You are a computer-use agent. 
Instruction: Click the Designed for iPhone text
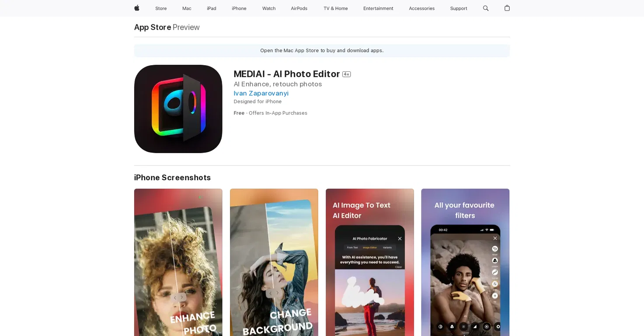pos(258,101)
